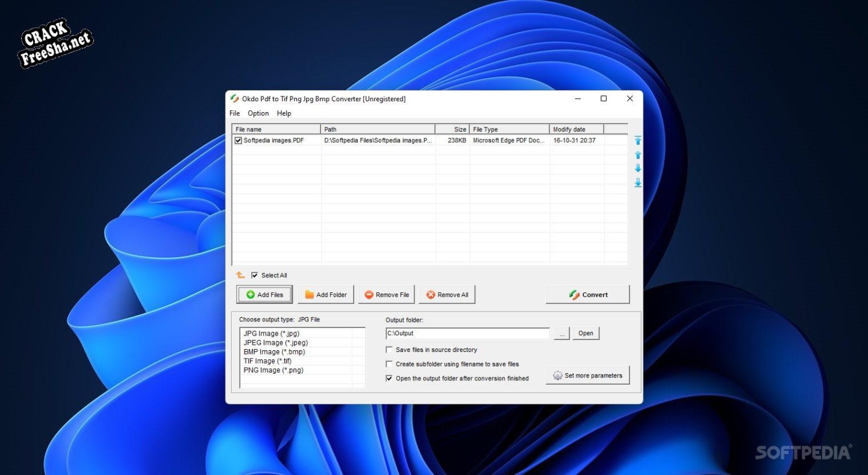Disable Open the output folder after conversion

click(x=389, y=379)
